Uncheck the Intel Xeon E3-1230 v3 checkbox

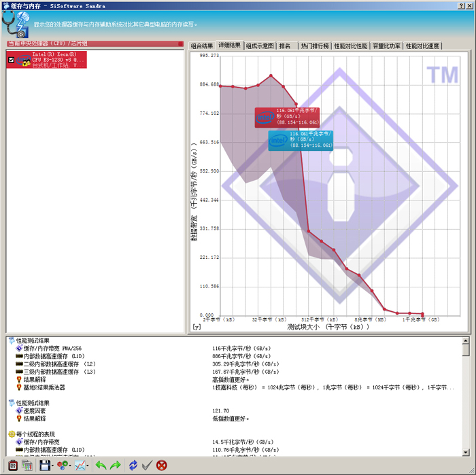pos(12,60)
